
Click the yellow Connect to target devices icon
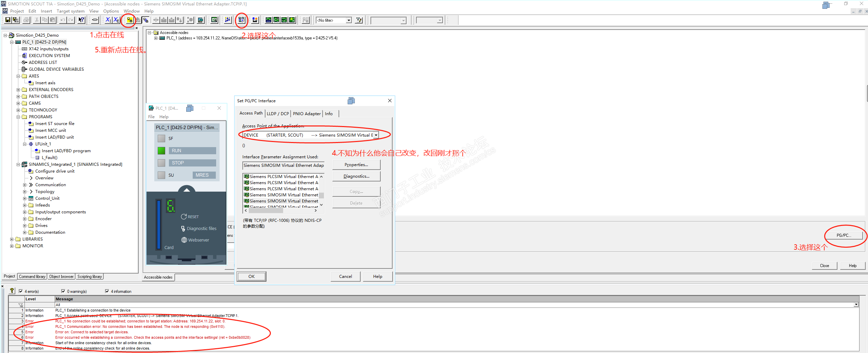pos(129,20)
